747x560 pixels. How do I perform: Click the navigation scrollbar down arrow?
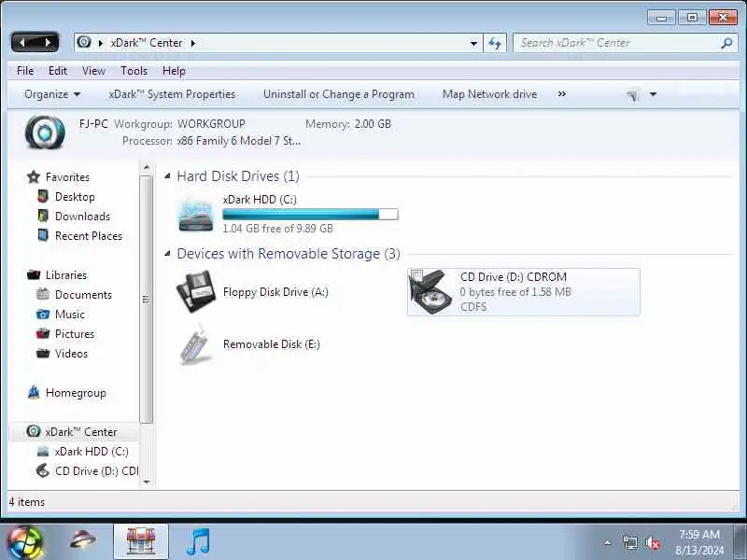(x=147, y=482)
